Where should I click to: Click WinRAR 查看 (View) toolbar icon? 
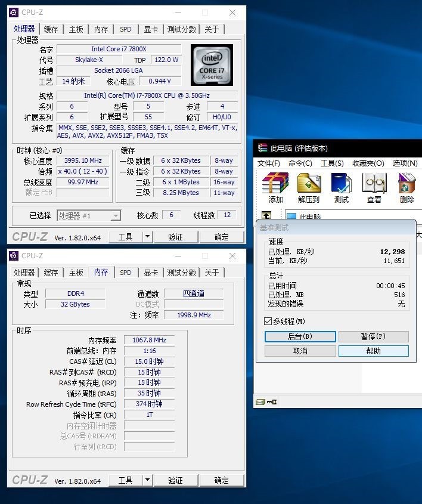(x=374, y=188)
